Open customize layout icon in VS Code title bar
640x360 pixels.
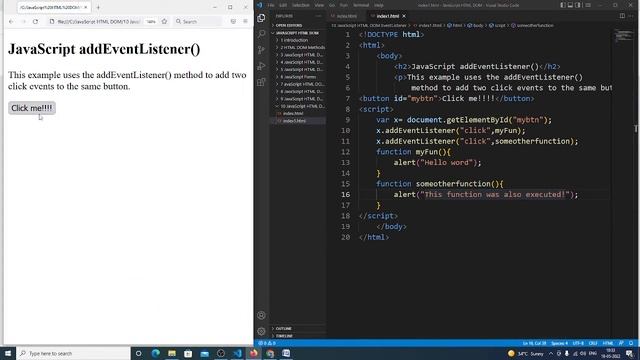588,5
